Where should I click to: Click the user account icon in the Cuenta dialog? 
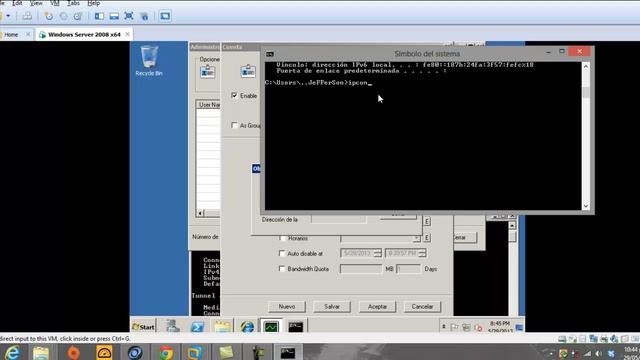point(248,71)
